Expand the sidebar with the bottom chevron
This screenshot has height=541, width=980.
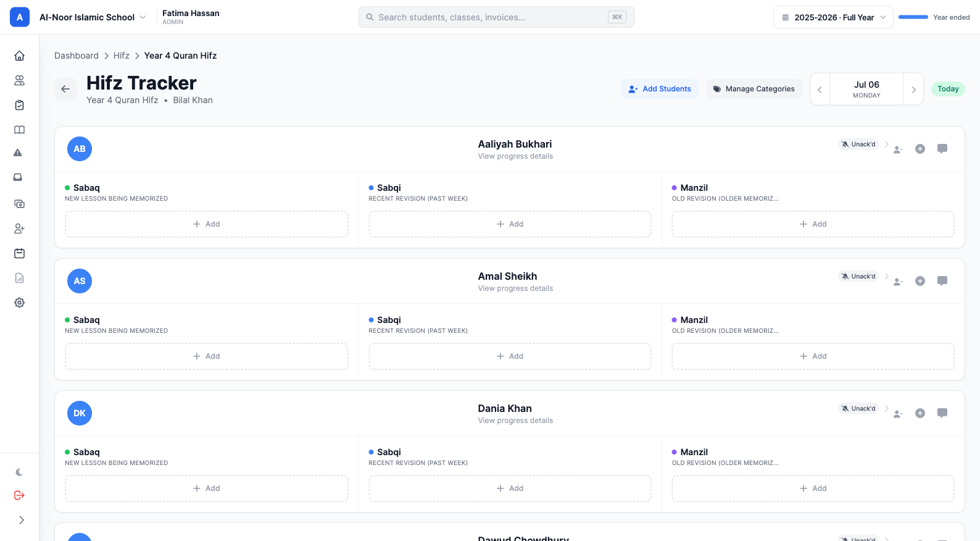pyautogui.click(x=22, y=520)
